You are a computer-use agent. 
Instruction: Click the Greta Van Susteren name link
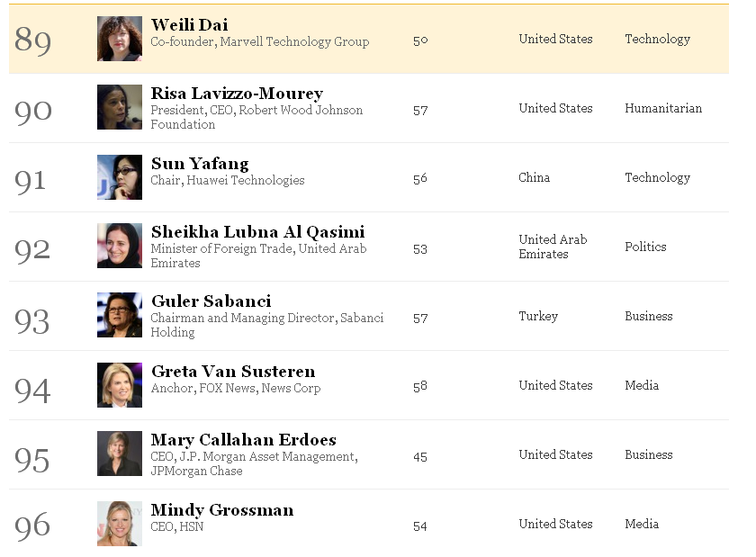point(233,372)
